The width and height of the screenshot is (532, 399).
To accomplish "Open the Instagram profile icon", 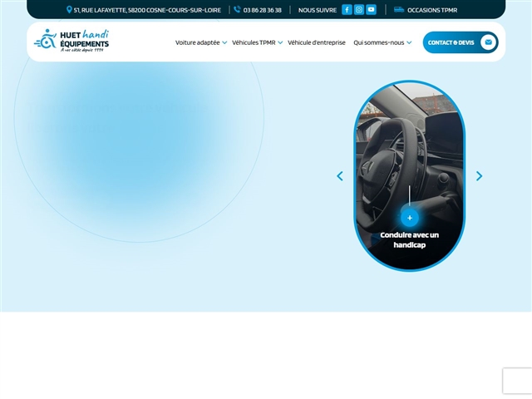I will tap(359, 10).
